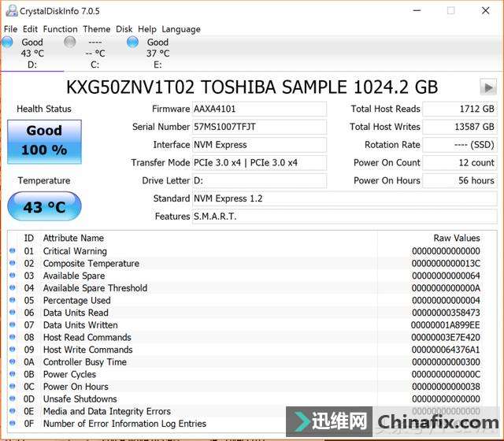Viewport: 504px width, 441px height.
Task: Click the Firmware field AAXA4101
Action: [259, 109]
